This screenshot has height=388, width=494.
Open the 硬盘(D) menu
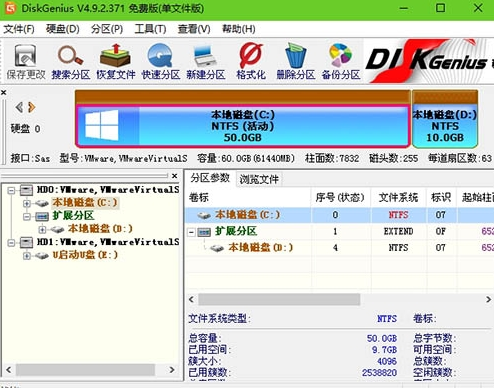coord(63,29)
